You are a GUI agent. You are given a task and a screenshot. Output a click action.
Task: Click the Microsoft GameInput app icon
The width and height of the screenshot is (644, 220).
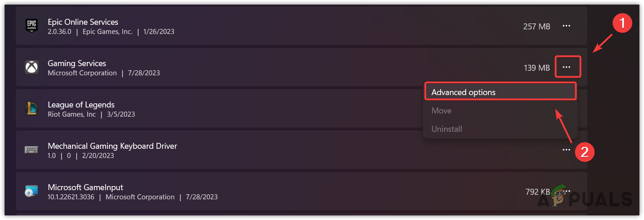[32, 192]
